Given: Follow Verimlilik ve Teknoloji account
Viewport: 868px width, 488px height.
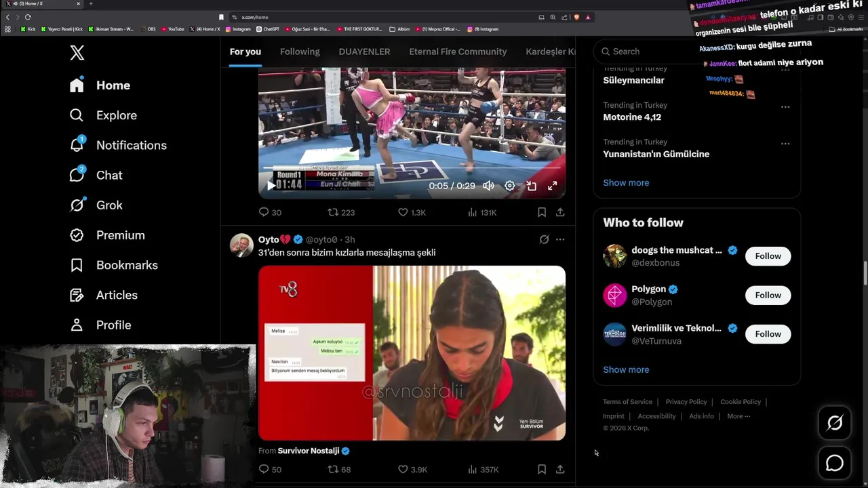Looking at the screenshot, I should [x=768, y=334].
